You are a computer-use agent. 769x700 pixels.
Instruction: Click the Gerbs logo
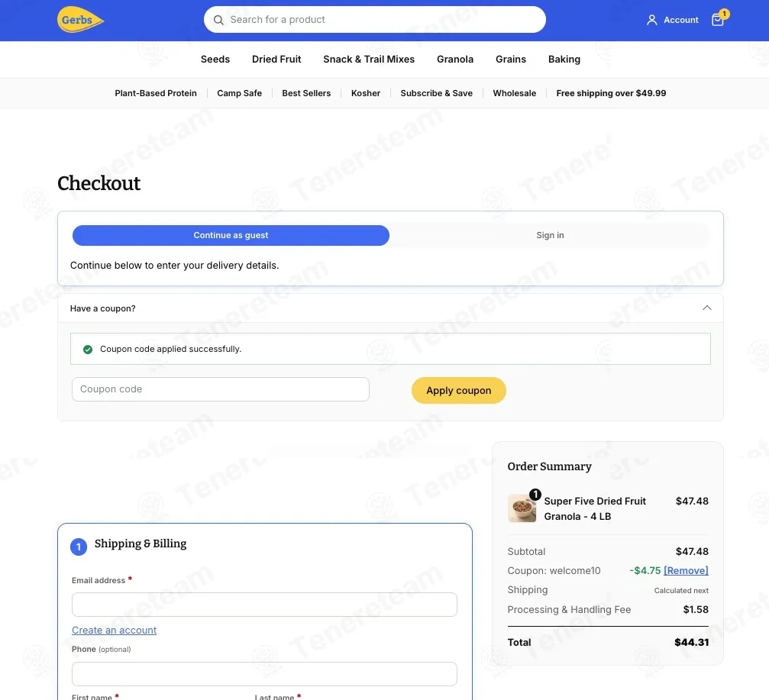[80, 20]
